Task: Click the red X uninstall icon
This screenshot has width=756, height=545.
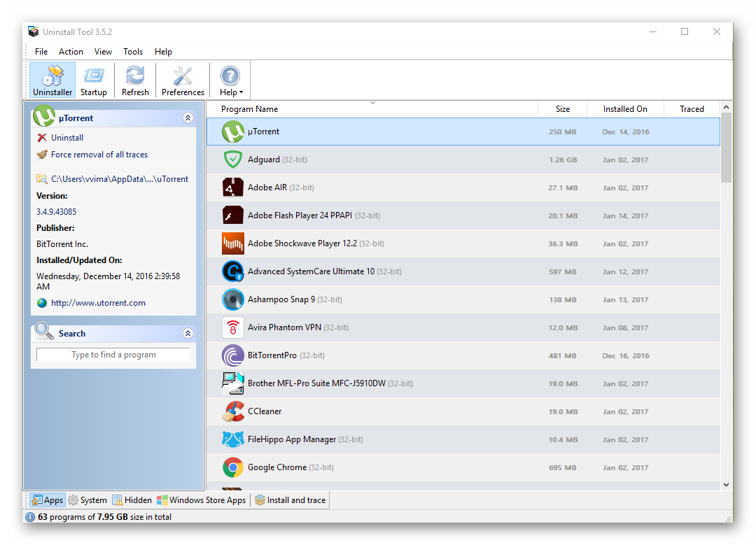Action: coord(42,138)
